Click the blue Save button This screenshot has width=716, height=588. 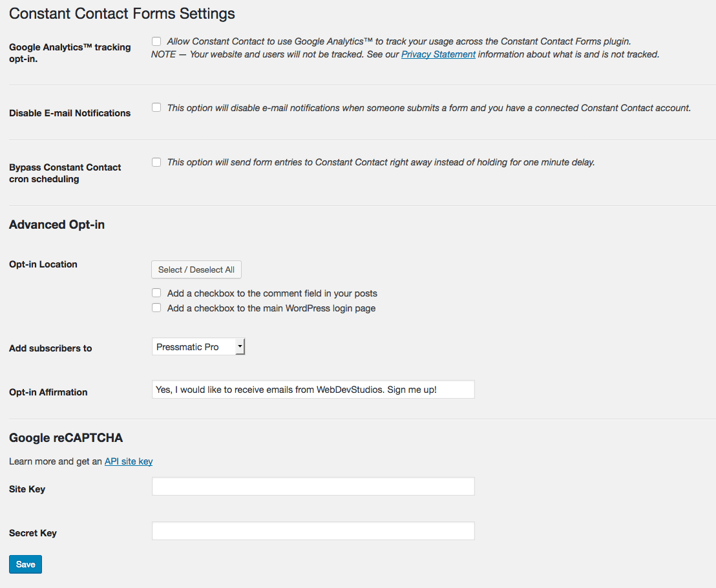[x=25, y=564]
